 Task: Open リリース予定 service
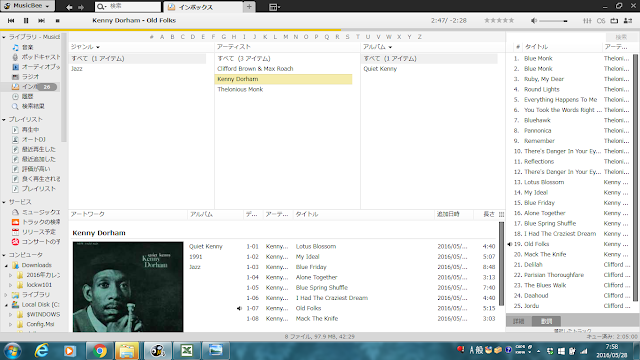tap(38, 232)
